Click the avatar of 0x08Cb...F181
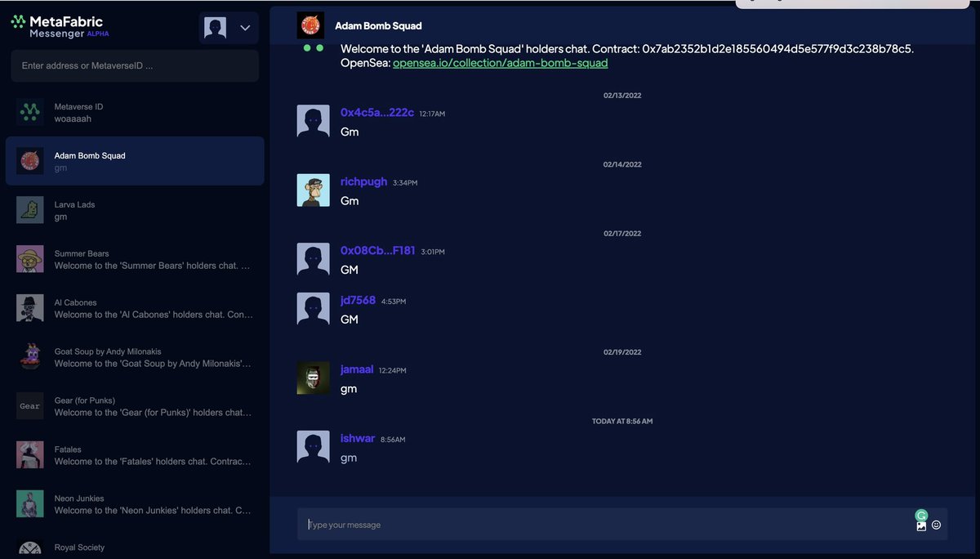The image size is (980, 559). click(x=314, y=259)
